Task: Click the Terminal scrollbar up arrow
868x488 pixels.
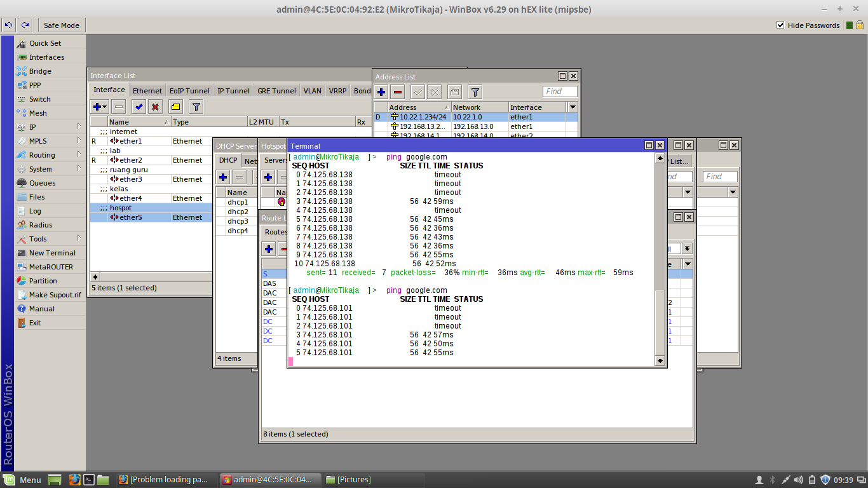Action: (x=660, y=158)
